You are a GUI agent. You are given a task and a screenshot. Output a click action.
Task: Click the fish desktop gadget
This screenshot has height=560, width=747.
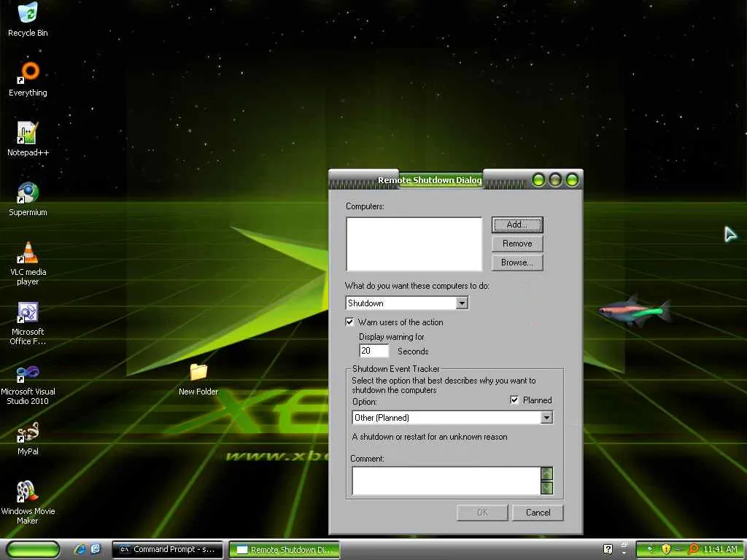(635, 311)
